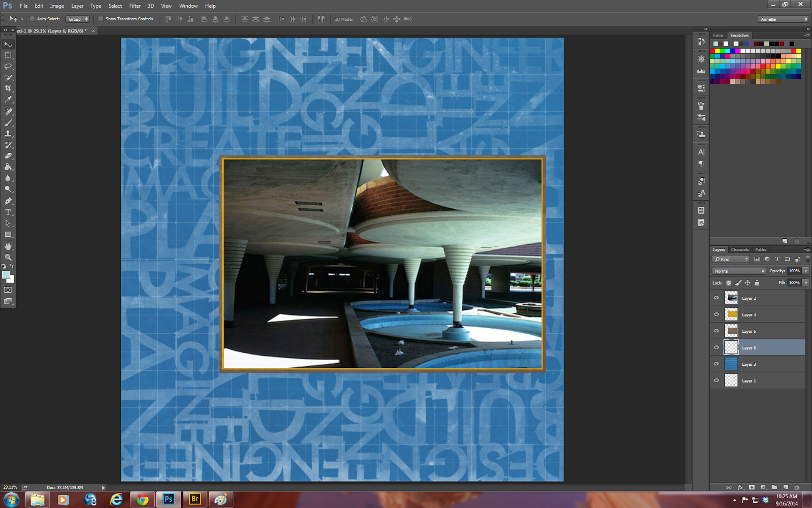This screenshot has width=812, height=508.
Task: Switch to the Paths tab
Action: coord(760,249)
